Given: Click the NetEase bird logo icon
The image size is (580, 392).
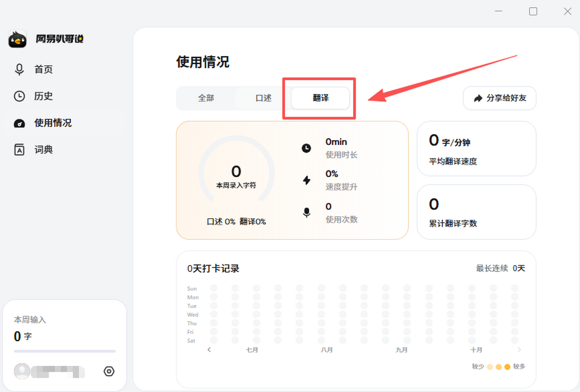Looking at the screenshot, I should pyautogui.click(x=18, y=39).
